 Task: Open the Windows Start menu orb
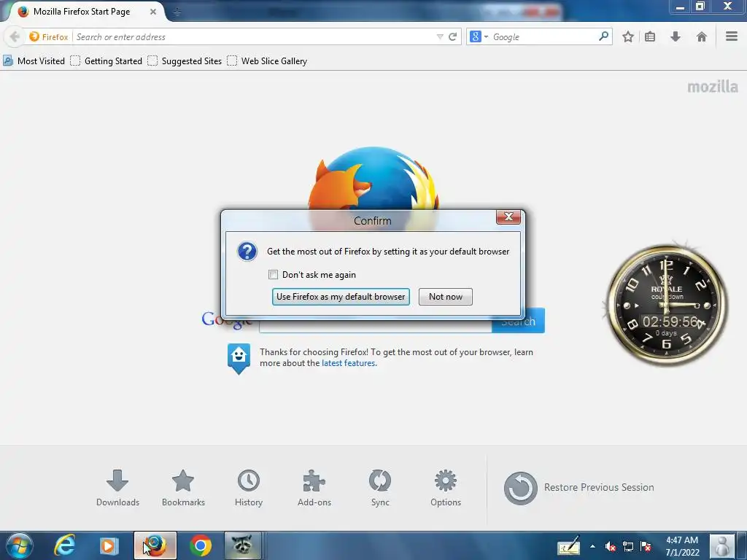19,545
